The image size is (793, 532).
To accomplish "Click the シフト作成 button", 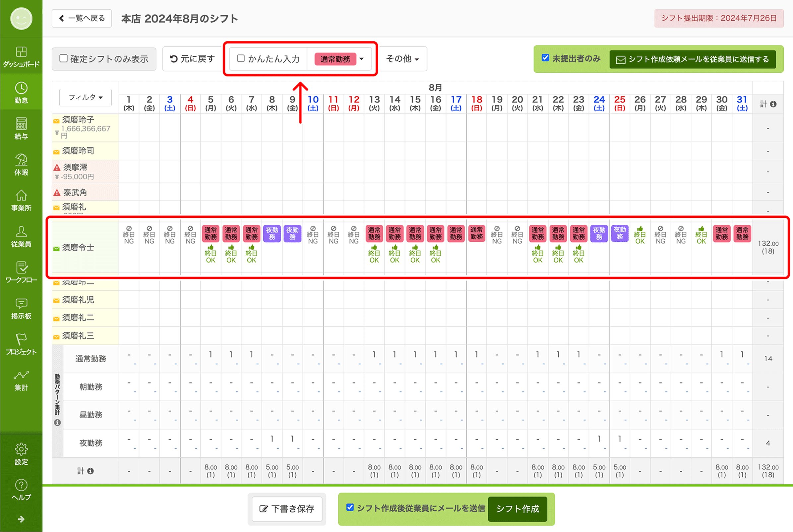I will tap(518, 509).
